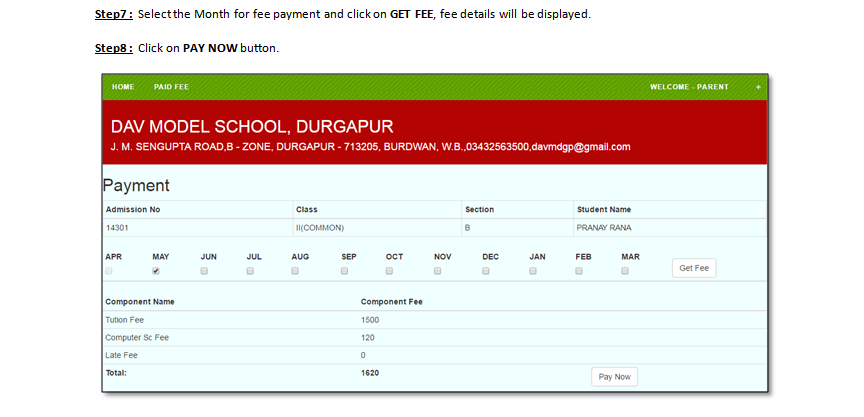Check the SEP month checkbox
The height and width of the screenshot is (417, 864).
pyautogui.click(x=345, y=271)
